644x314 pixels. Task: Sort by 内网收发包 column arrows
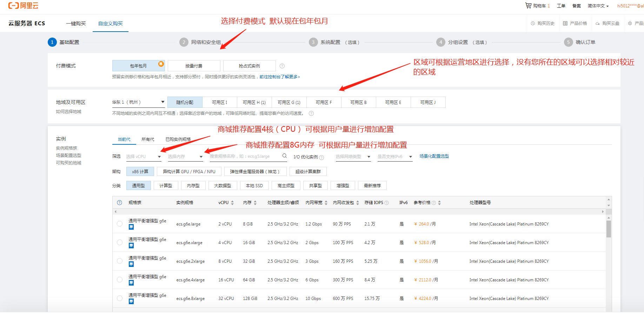pos(358,203)
